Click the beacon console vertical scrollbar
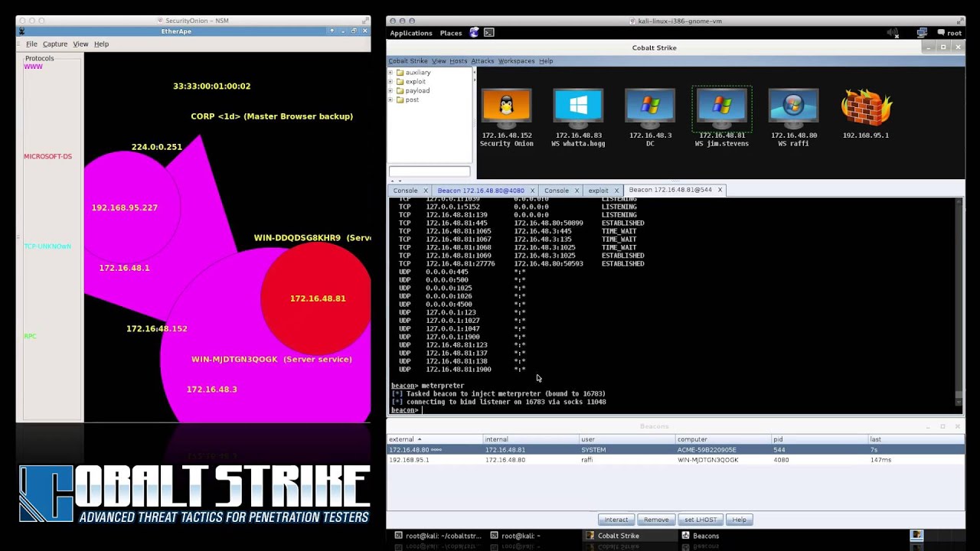The width and height of the screenshot is (980, 551). point(959,302)
